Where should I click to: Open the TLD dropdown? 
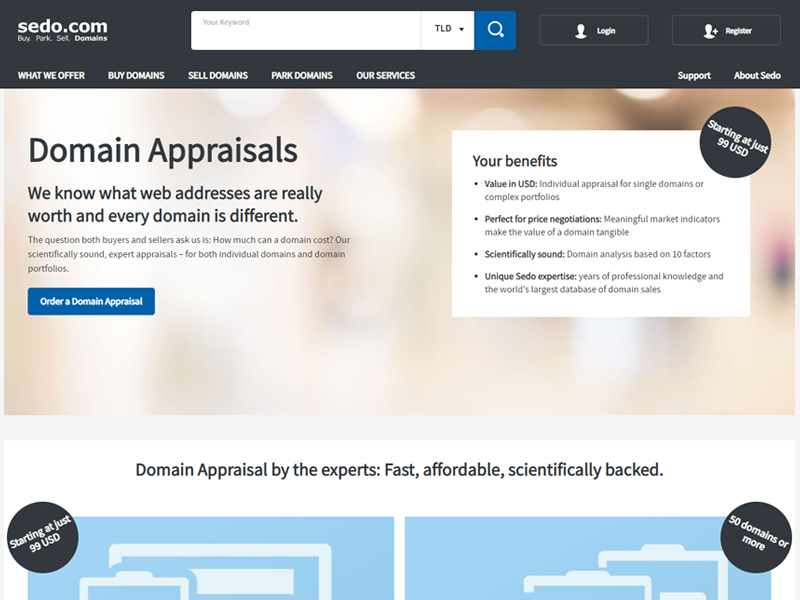pyautogui.click(x=448, y=30)
